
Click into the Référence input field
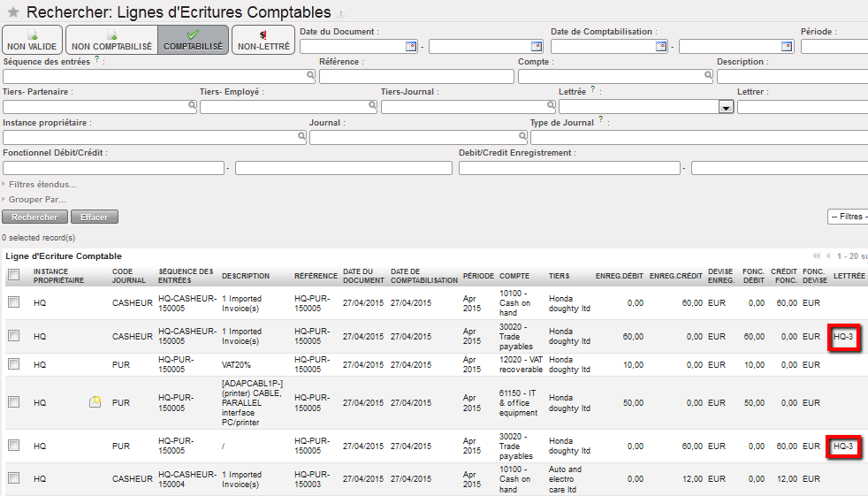(x=415, y=77)
